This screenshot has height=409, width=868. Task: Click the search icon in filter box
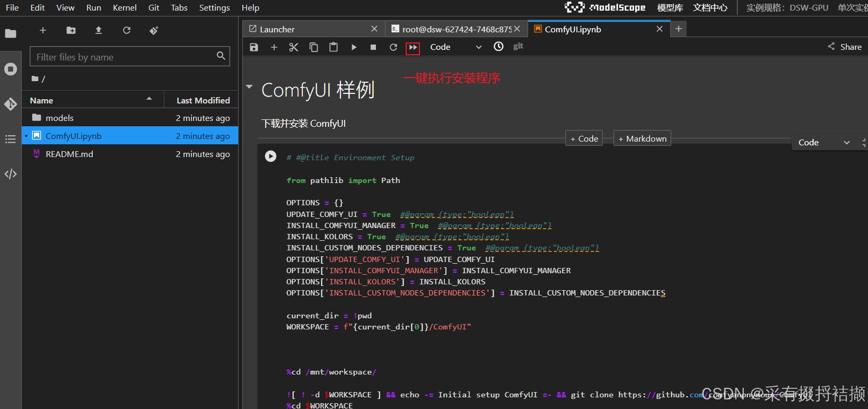tap(221, 56)
